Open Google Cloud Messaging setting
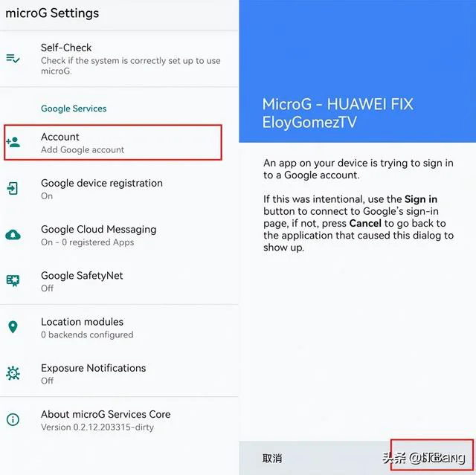The image size is (476, 475). point(119,235)
